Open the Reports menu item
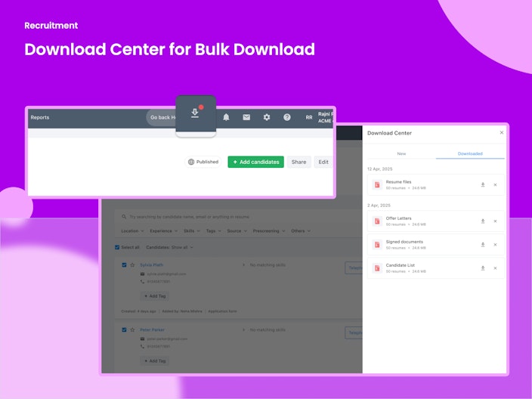532x399 pixels. coord(40,117)
